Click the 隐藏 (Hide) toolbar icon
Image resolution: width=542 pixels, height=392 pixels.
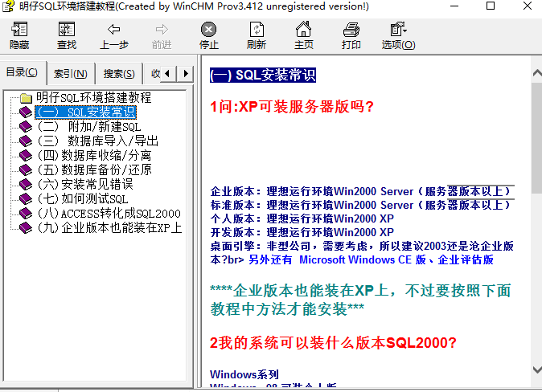[19, 35]
